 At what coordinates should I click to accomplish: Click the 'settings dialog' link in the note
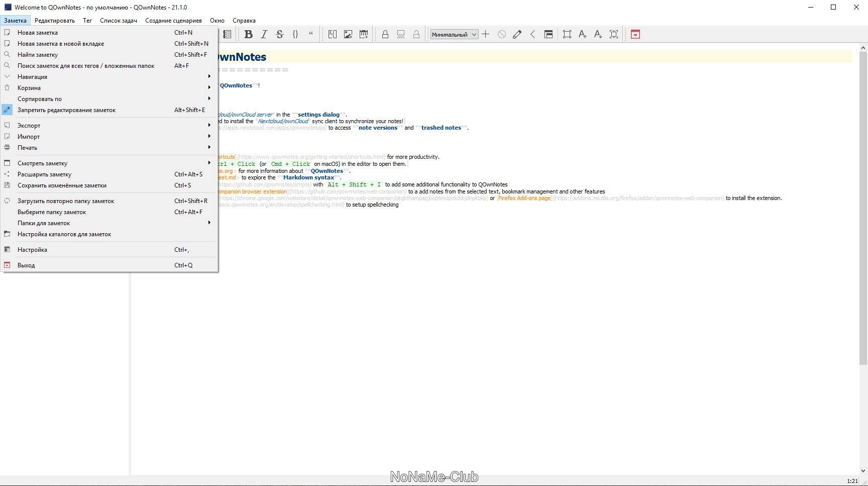[x=318, y=115]
